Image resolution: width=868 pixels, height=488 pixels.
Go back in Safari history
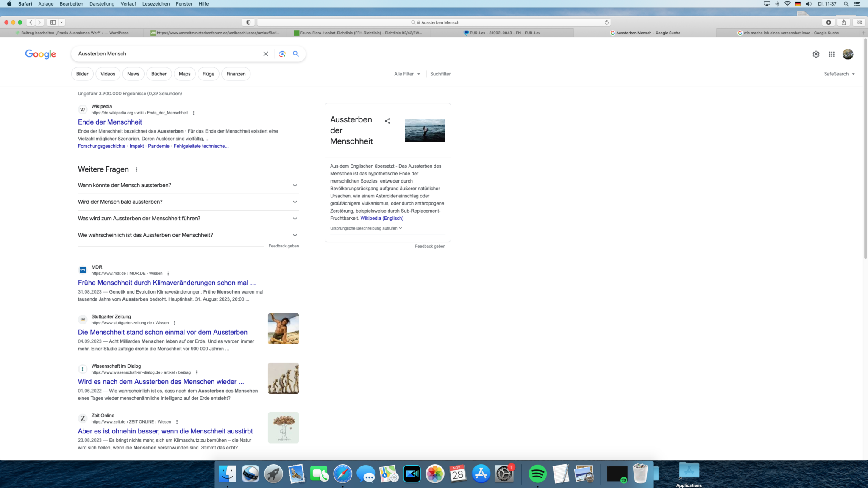point(31,22)
